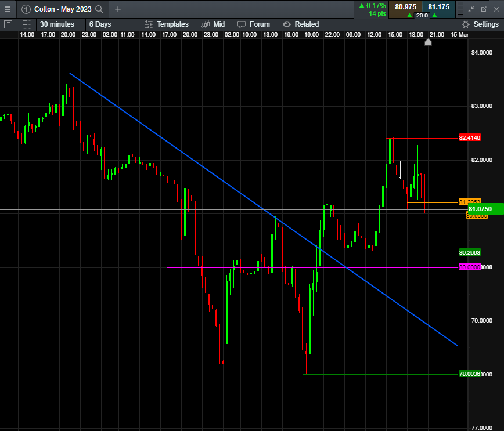This screenshot has width=504, height=431.
Task: Select the red 82.4140 price line label
Action: [x=470, y=138]
